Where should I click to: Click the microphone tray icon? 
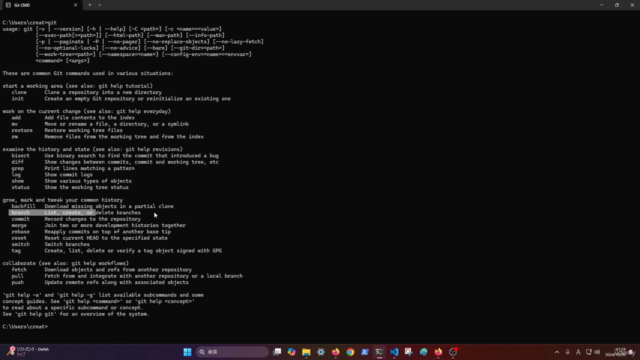(567, 352)
